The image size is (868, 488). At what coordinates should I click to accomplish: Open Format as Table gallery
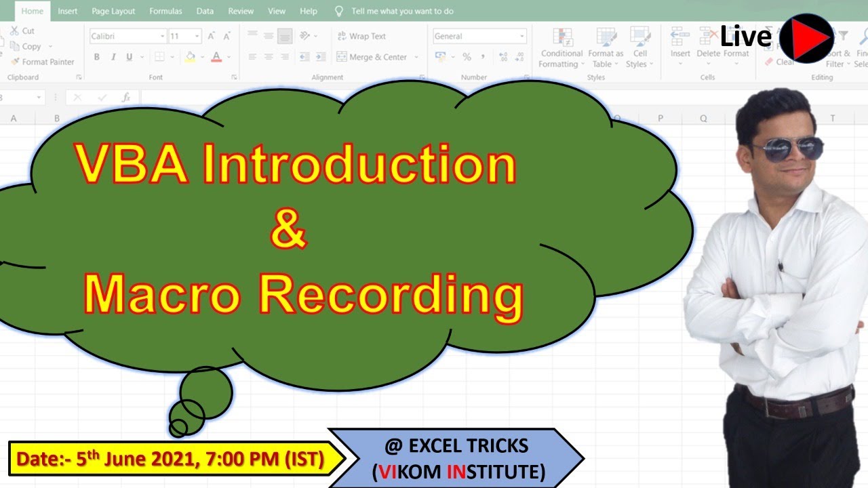606,47
